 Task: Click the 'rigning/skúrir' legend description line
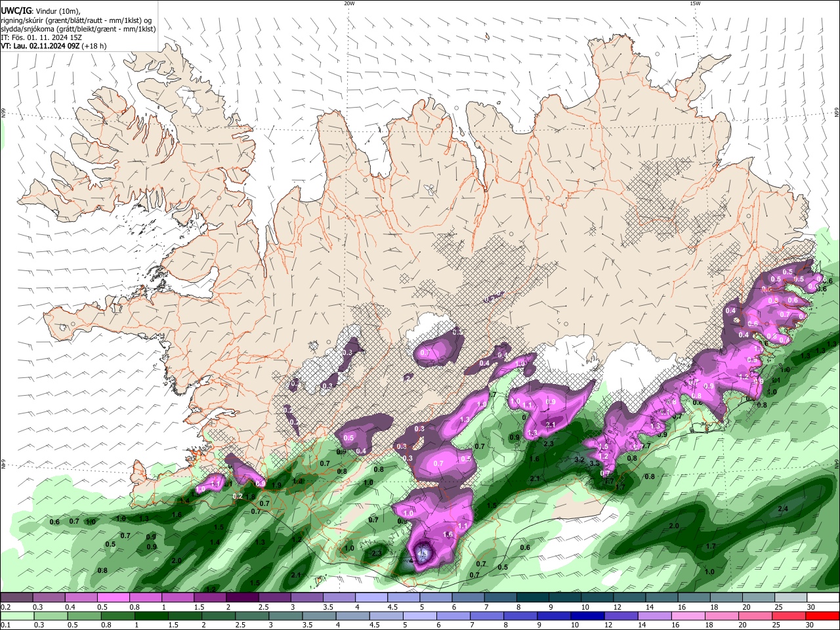coord(76,20)
